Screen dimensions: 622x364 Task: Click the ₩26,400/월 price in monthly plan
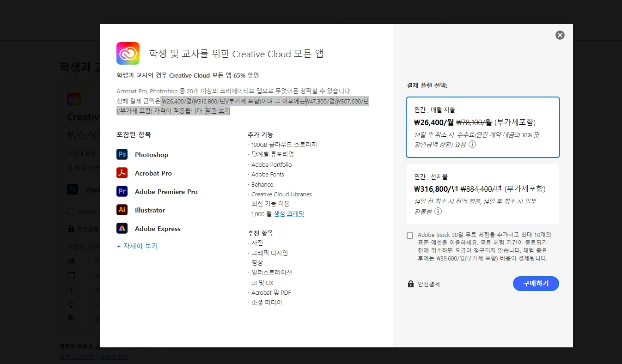click(434, 122)
